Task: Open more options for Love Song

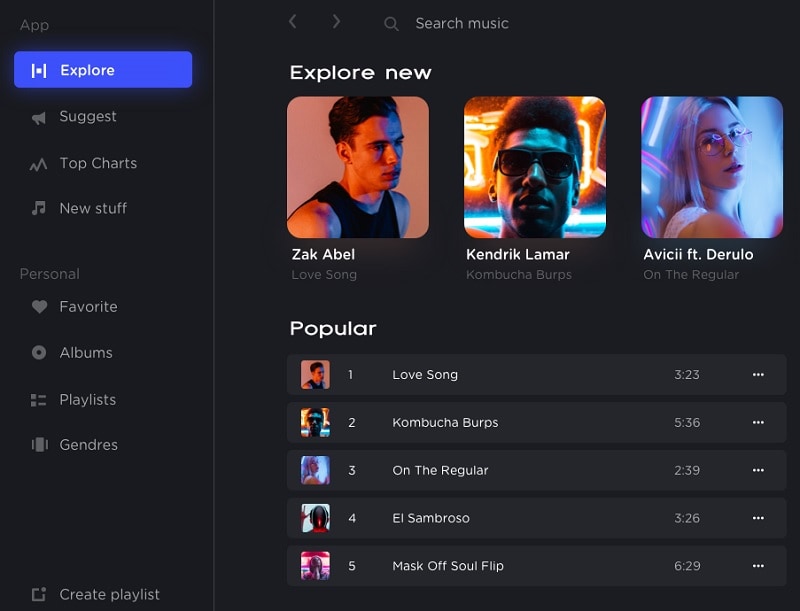Action: [758, 374]
